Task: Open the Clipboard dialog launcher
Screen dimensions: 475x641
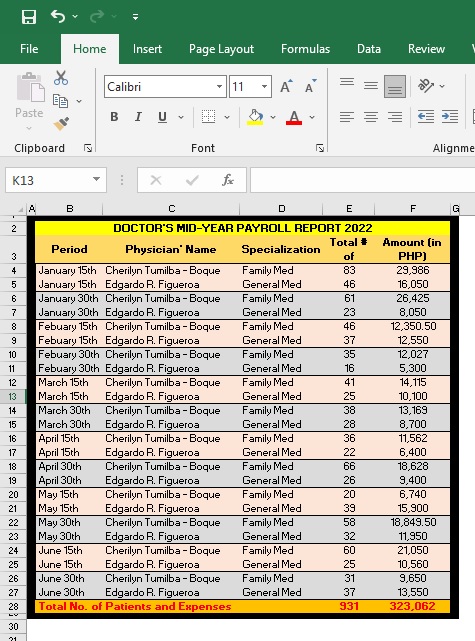Action: tap(87, 148)
